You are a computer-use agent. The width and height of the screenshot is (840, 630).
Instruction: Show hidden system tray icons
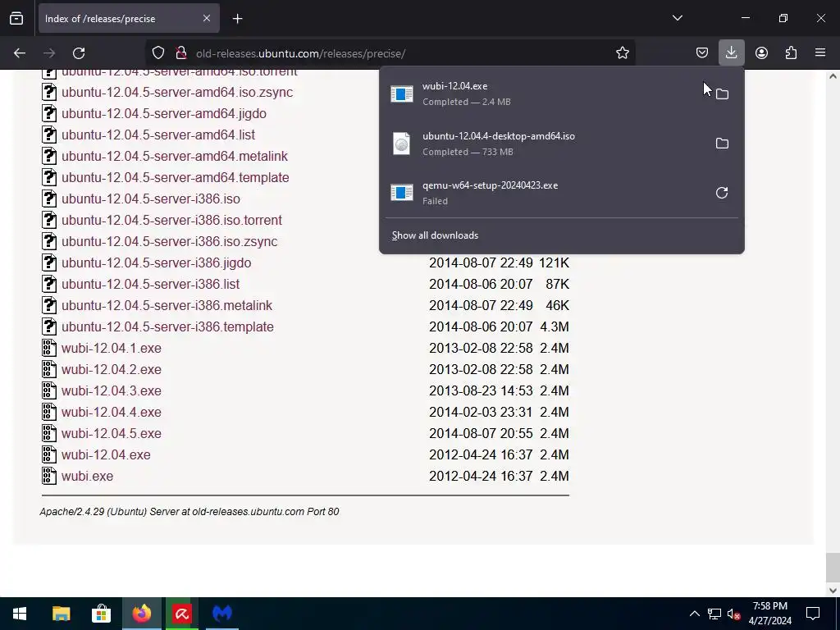tap(694, 614)
